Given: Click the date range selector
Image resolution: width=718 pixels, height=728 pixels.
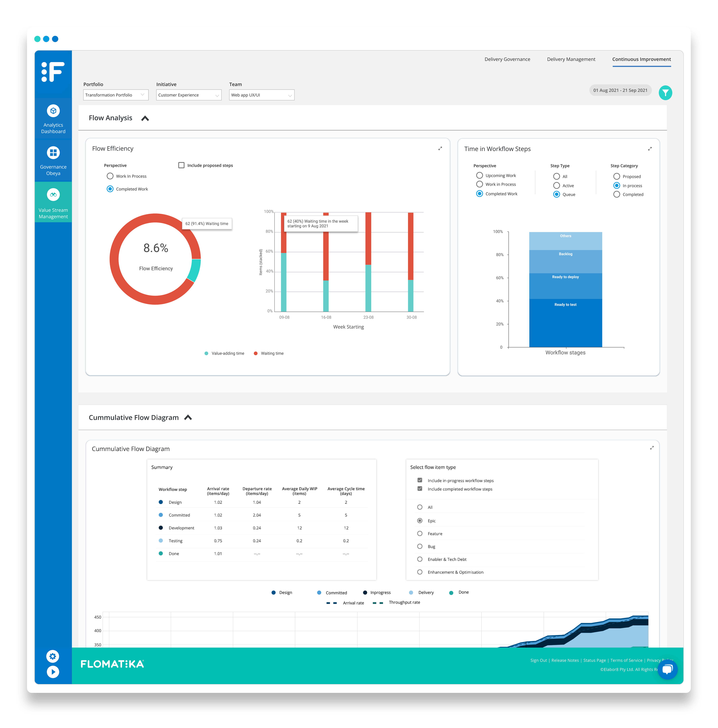Looking at the screenshot, I should pyautogui.click(x=620, y=90).
